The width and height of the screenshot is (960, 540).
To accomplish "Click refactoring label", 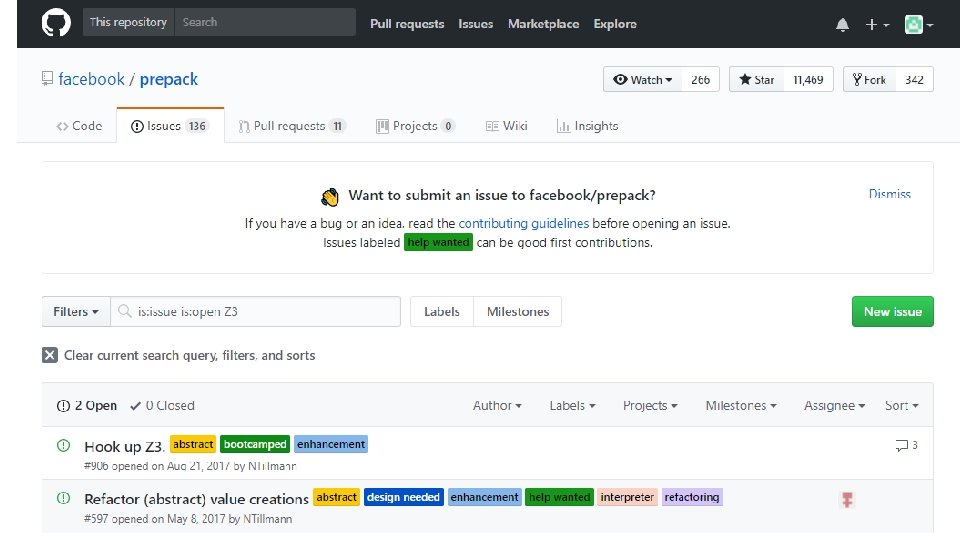I will point(692,497).
